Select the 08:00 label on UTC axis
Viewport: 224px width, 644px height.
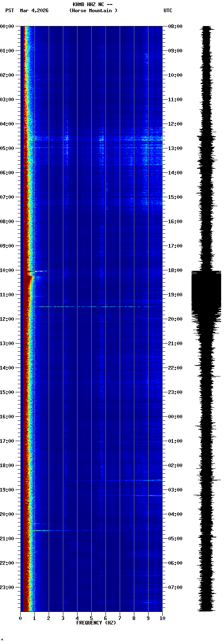[175, 26]
